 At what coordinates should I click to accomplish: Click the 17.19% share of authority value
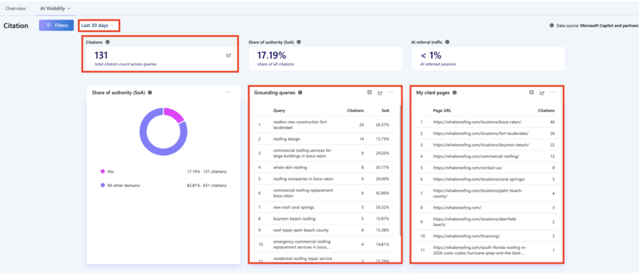pos(272,55)
